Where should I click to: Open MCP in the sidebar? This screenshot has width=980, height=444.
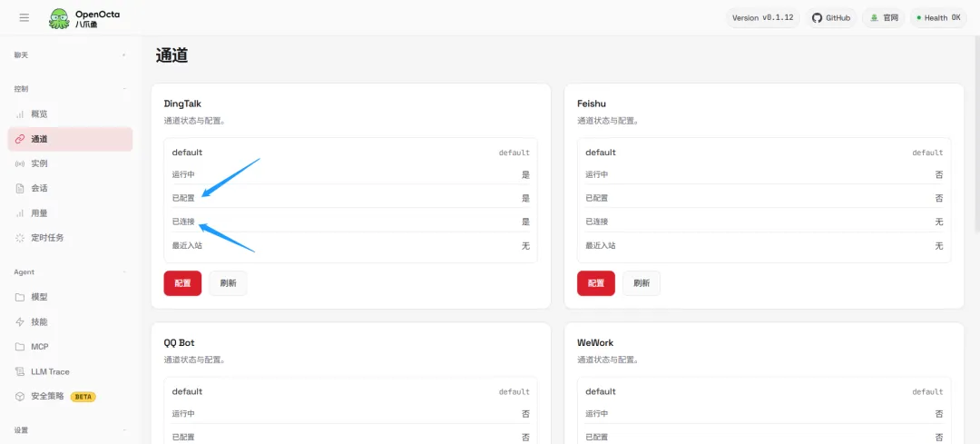point(70,347)
